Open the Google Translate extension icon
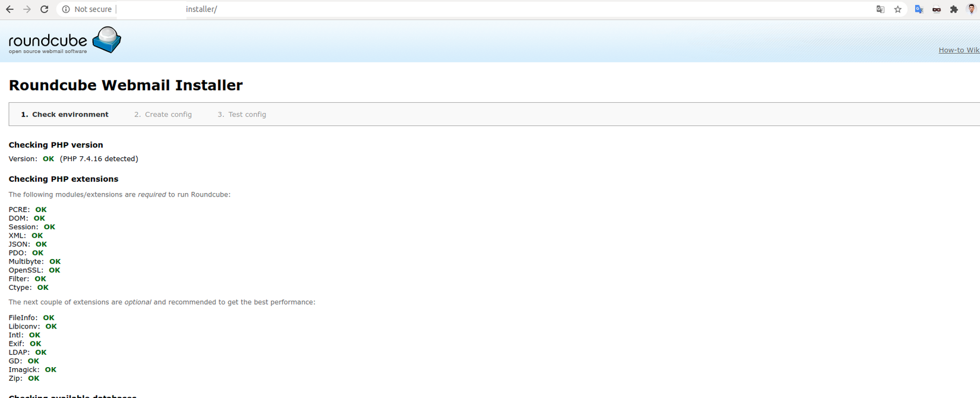The image size is (980, 398). [x=919, y=10]
